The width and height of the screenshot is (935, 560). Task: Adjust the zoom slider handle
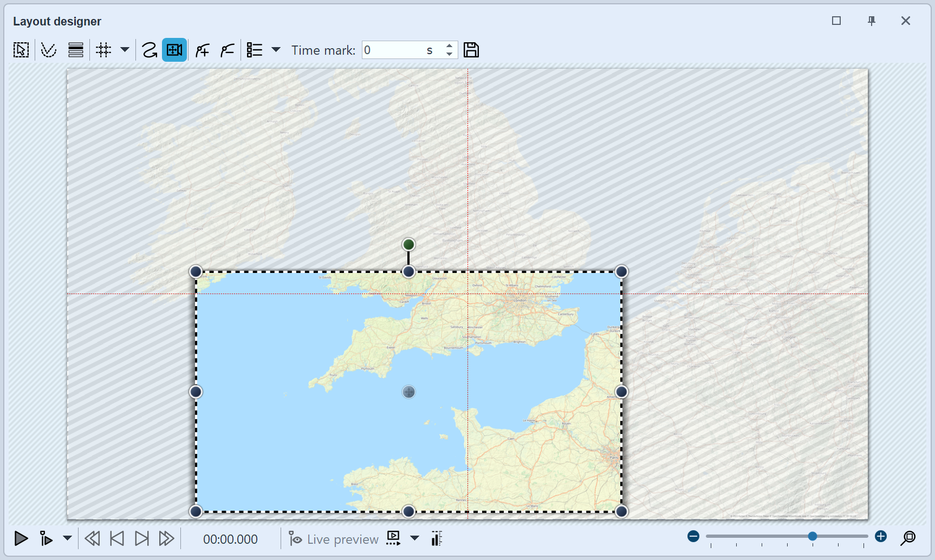[812, 536]
